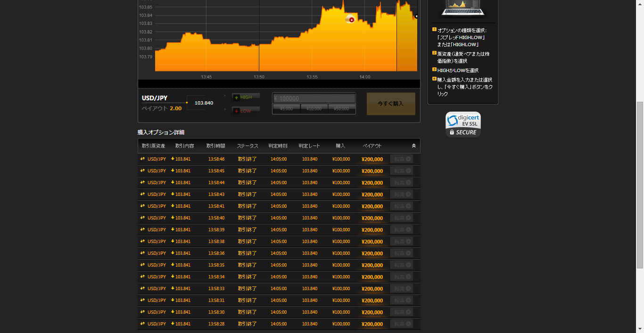Click the currency pair arrows icon in 13:58:38 row

tap(142, 241)
